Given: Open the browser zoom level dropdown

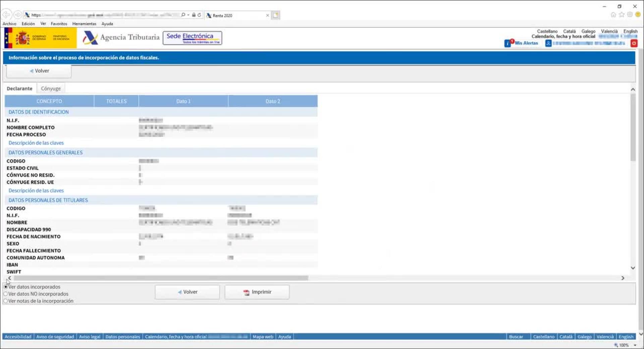Looking at the screenshot, I should pyautogui.click(x=635, y=345).
